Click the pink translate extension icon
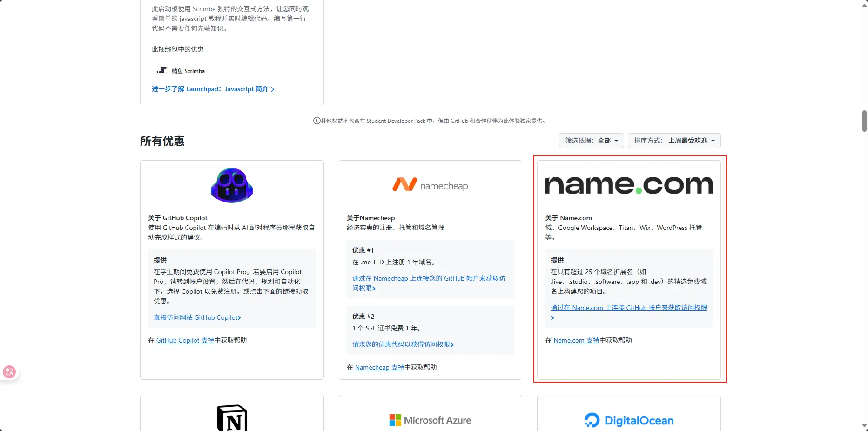This screenshot has height=431, width=868. click(9, 372)
